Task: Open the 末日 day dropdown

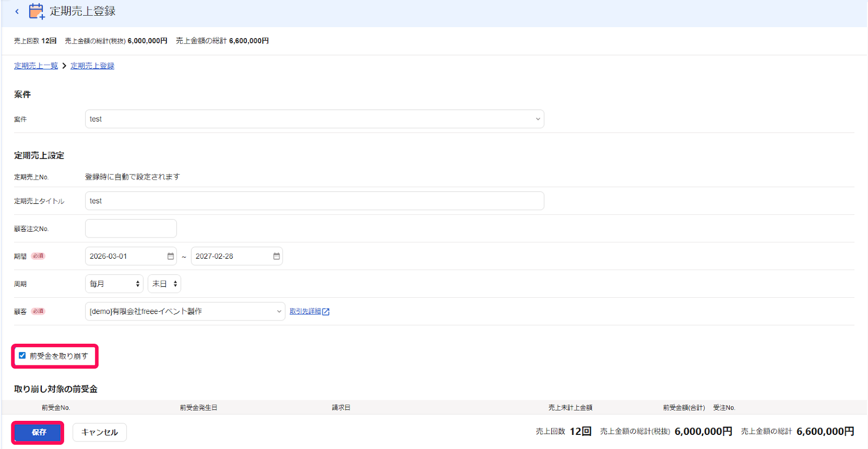Action: [x=164, y=284]
